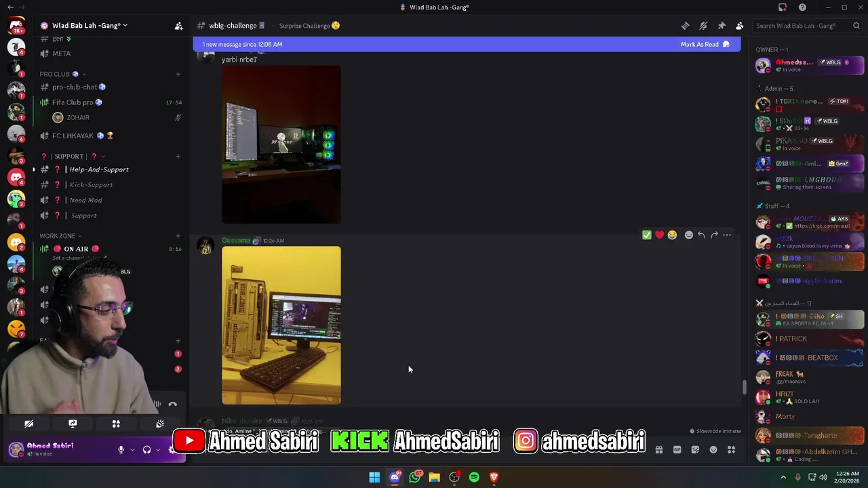Open Add Reaction smiley on Oussama's message
The height and width of the screenshot is (488, 868).
(689, 235)
